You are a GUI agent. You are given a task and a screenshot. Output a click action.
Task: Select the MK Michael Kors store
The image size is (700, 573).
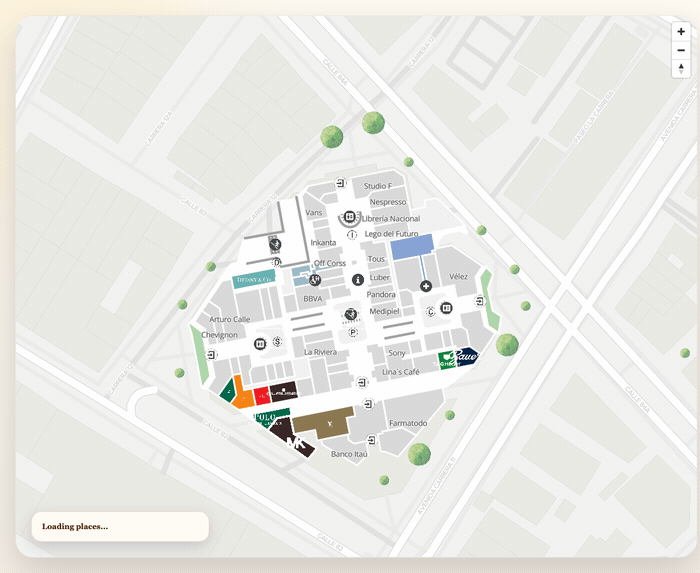coord(292,437)
